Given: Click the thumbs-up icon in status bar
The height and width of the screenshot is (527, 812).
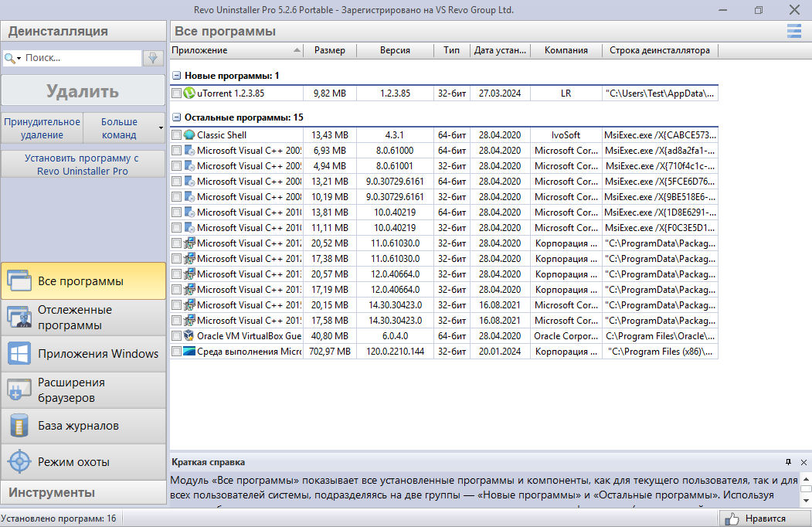Looking at the screenshot, I should pos(731,518).
